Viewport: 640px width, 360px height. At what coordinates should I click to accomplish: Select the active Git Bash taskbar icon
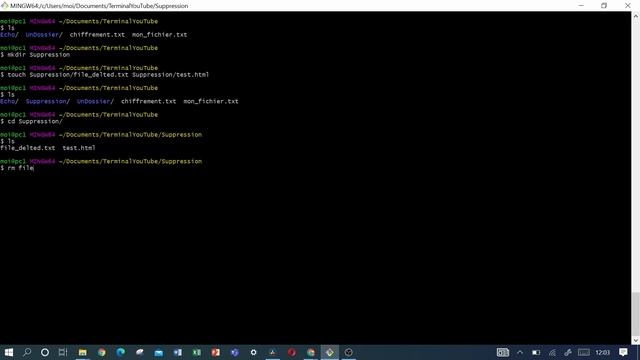click(329, 352)
